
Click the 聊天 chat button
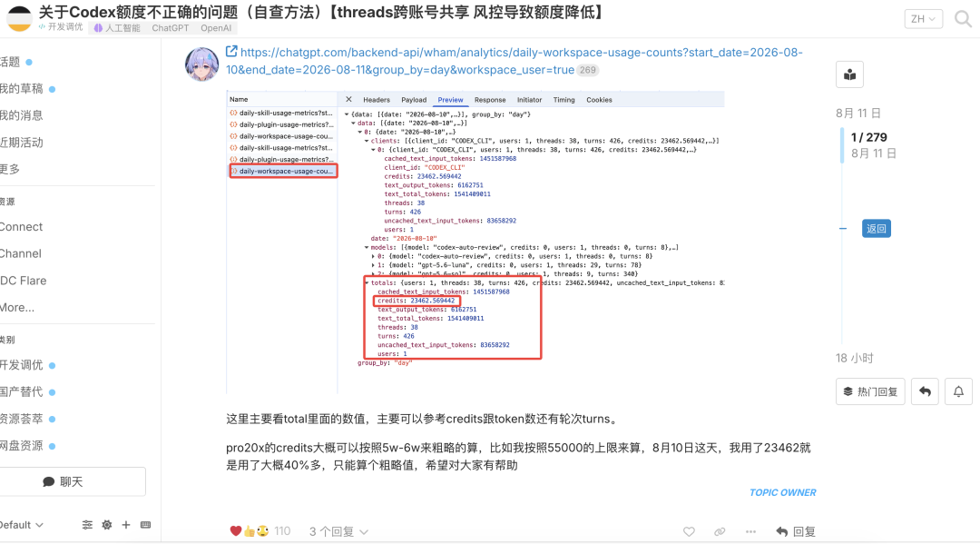tap(72, 482)
